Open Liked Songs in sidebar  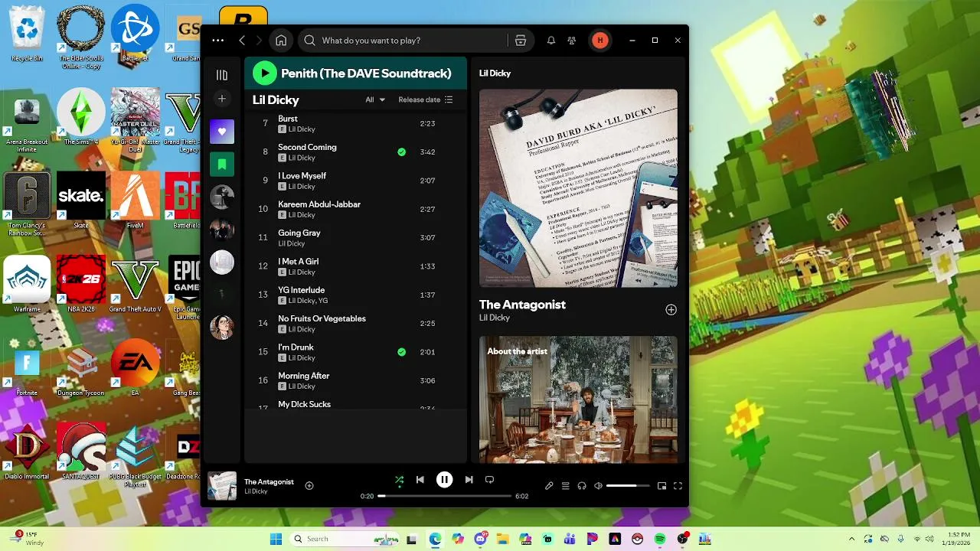point(222,132)
